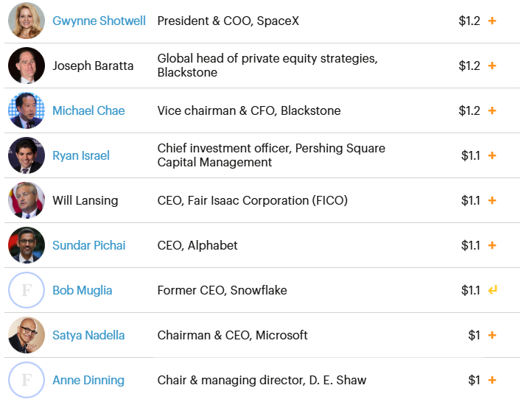Click Ryan Israel name link
This screenshot has height=402, width=532.
81,155
